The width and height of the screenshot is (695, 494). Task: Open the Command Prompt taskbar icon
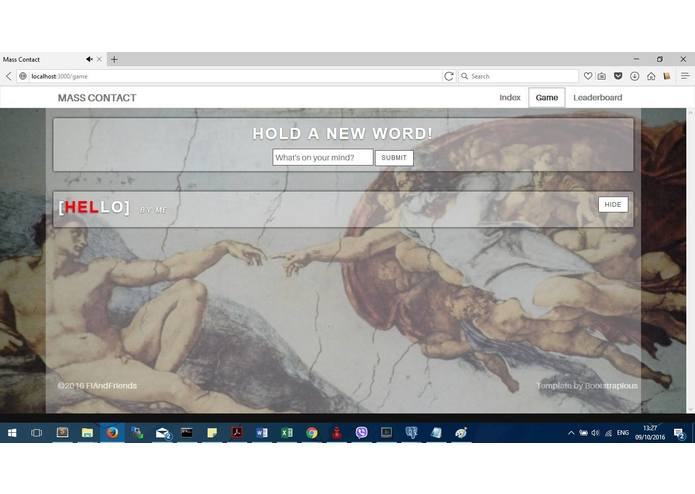187,432
